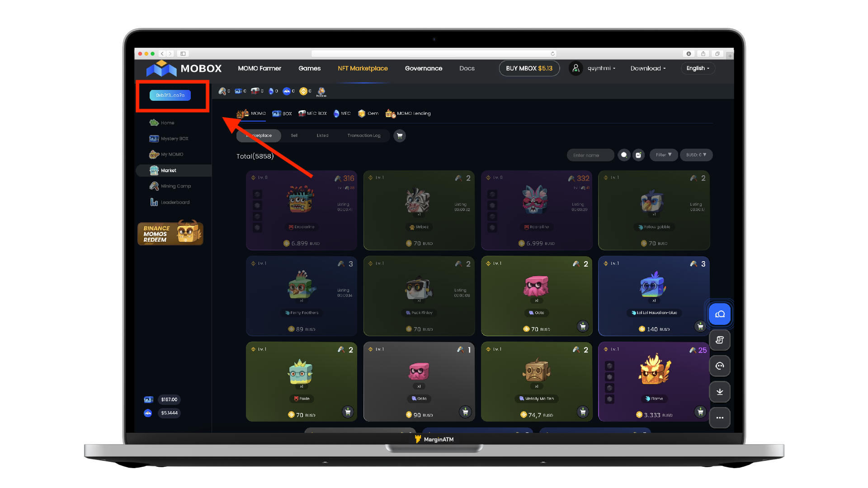Expand the English language selector
The height and width of the screenshot is (488, 868).
pos(698,68)
